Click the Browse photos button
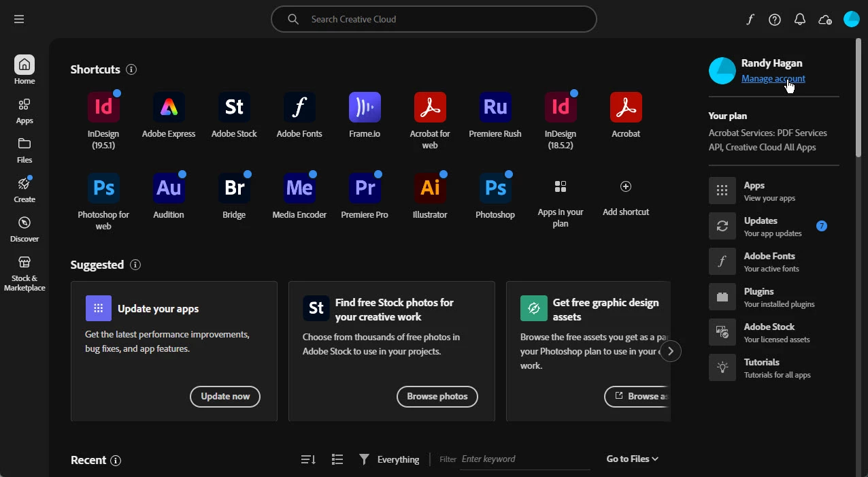Viewport: 868px width, 477px height. pos(437,397)
